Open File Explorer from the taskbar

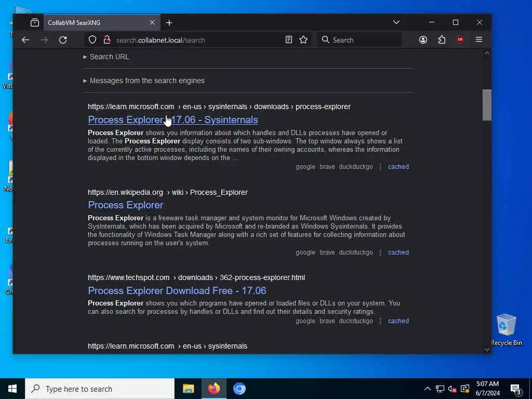(x=188, y=389)
